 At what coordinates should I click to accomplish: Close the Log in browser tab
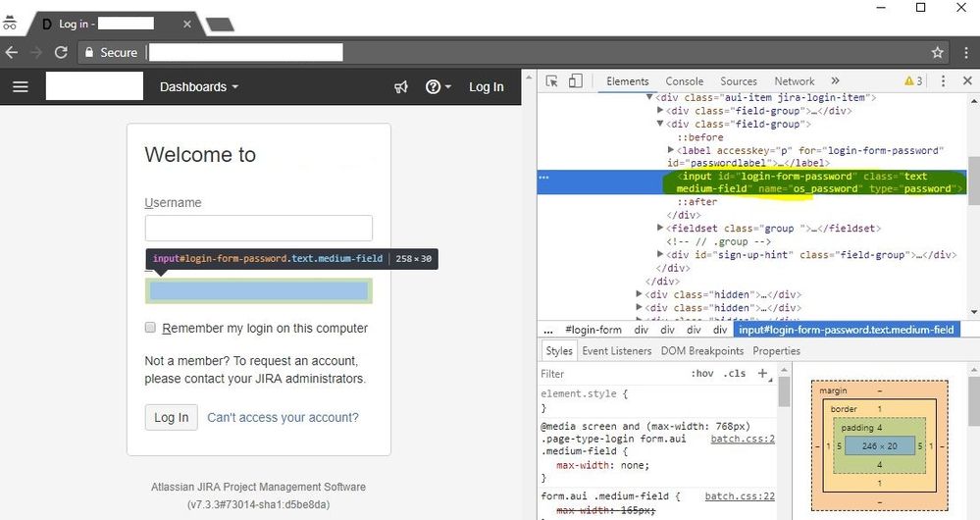pos(186,24)
